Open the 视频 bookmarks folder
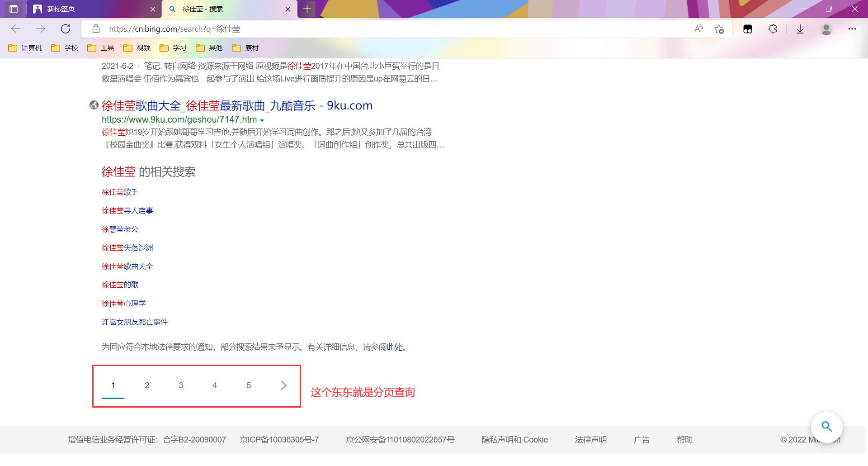The image size is (868, 466). point(137,48)
